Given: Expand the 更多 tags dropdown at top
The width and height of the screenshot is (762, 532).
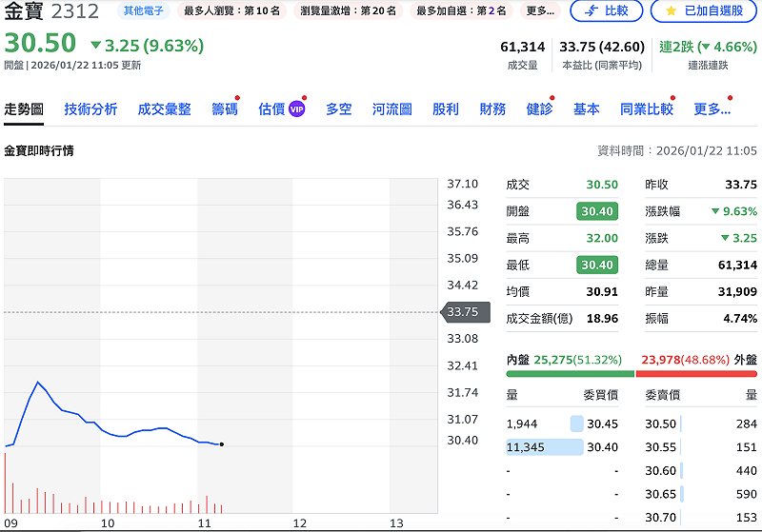Looking at the screenshot, I should 541,11.
